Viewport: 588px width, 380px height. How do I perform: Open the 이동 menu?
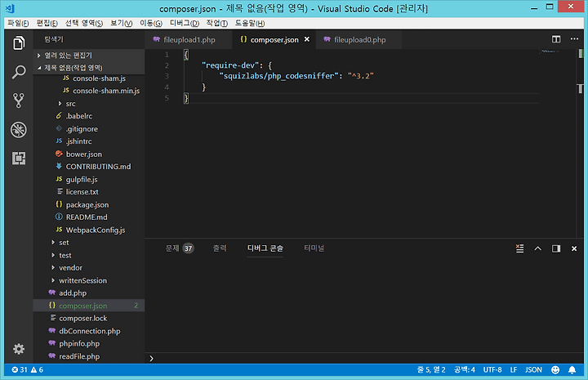(151, 23)
